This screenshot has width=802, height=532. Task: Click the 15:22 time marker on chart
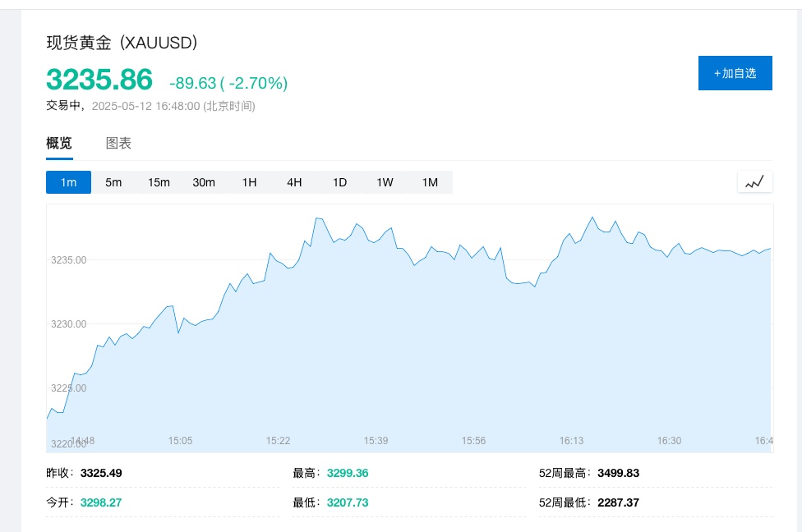[278, 441]
